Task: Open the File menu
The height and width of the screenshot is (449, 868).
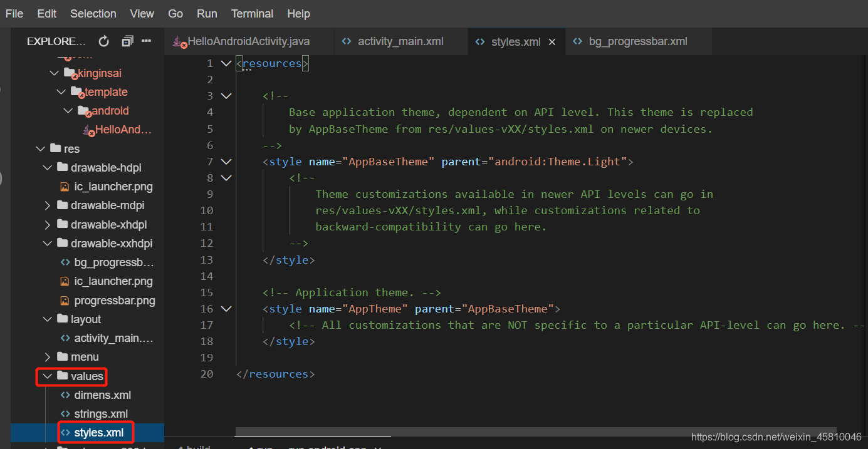Action: 14,13
